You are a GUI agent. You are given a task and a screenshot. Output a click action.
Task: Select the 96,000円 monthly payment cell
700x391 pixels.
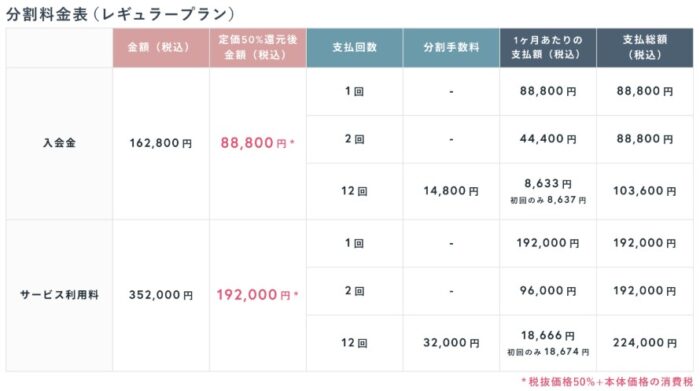(548, 291)
